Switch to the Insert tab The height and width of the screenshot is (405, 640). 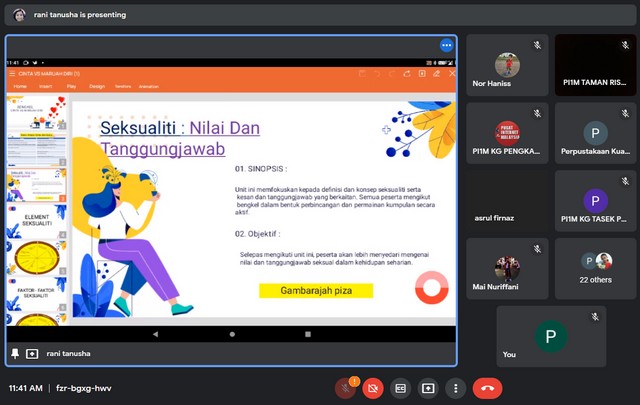pyautogui.click(x=46, y=87)
